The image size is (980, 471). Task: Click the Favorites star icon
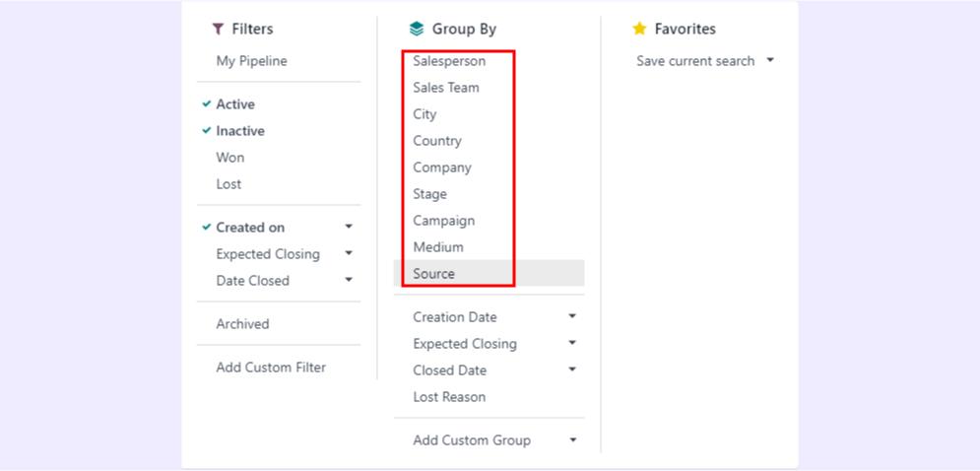639,30
